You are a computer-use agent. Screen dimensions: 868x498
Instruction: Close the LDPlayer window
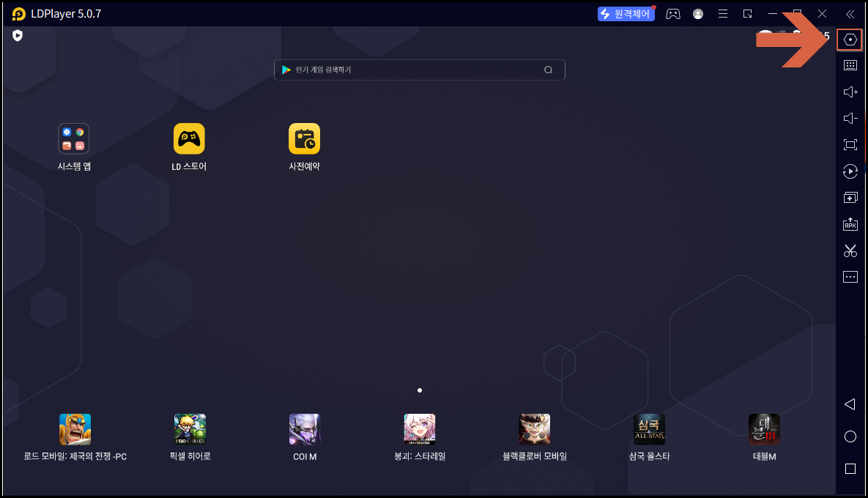click(x=822, y=14)
